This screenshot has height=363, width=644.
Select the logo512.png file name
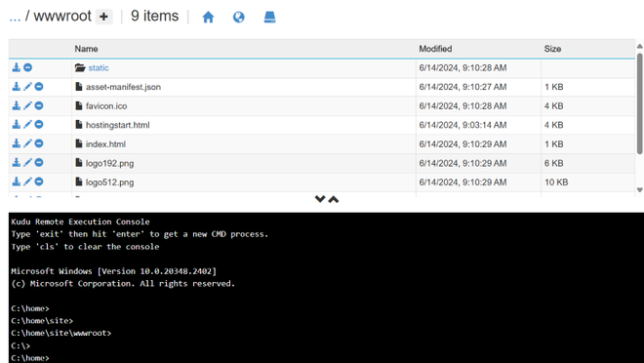[x=109, y=182]
